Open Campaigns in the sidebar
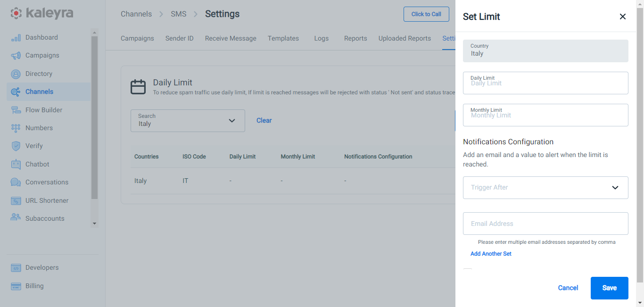 coord(42,55)
